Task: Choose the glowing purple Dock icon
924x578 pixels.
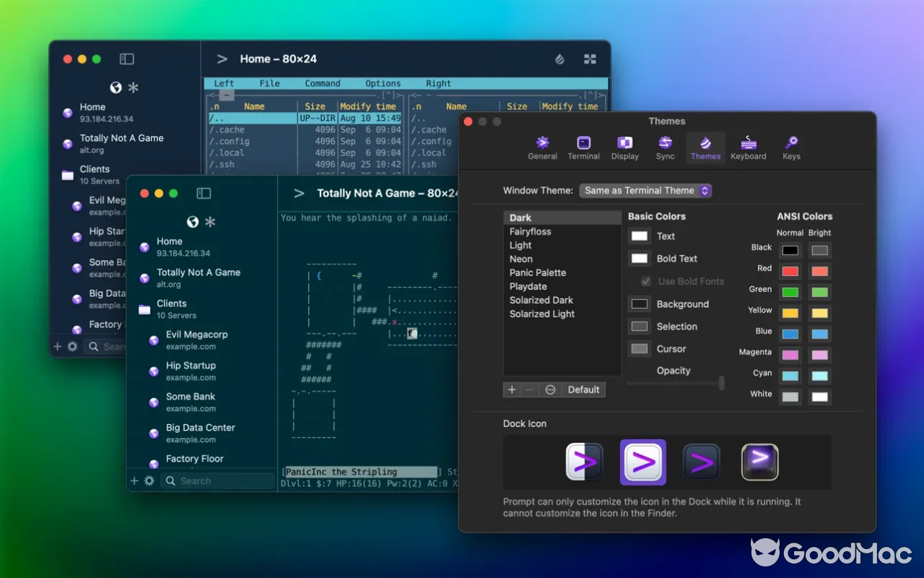Action: [x=758, y=462]
